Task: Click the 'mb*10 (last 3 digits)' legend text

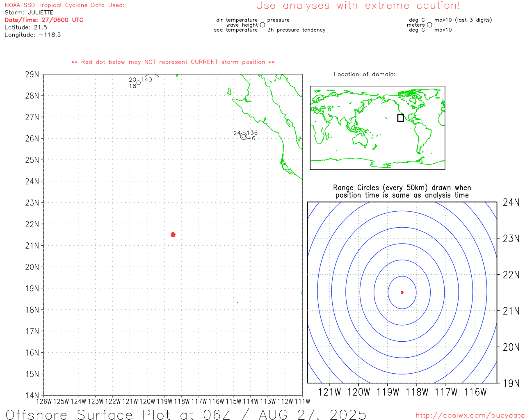Action: click(x=463, y=20)
